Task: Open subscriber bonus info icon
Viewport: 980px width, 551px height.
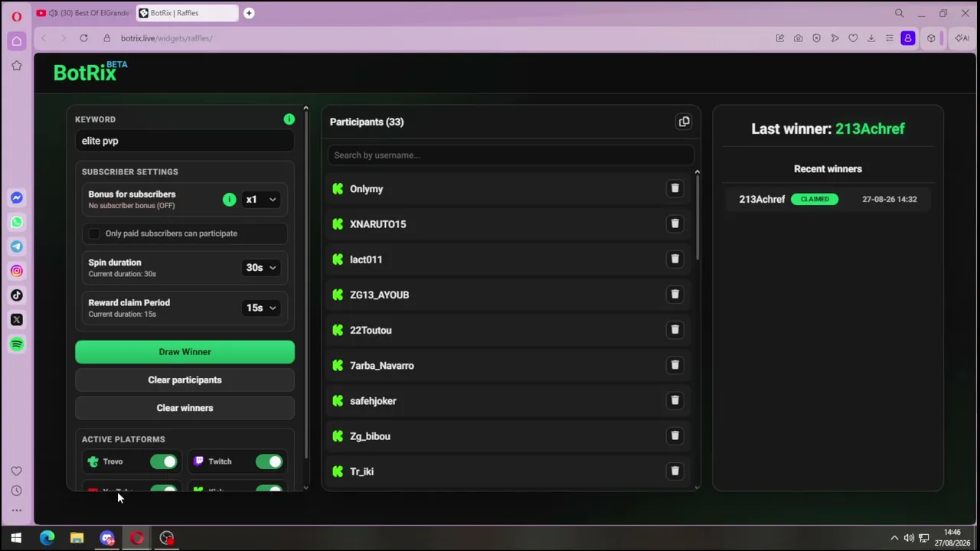Action: tap(229, 200)
